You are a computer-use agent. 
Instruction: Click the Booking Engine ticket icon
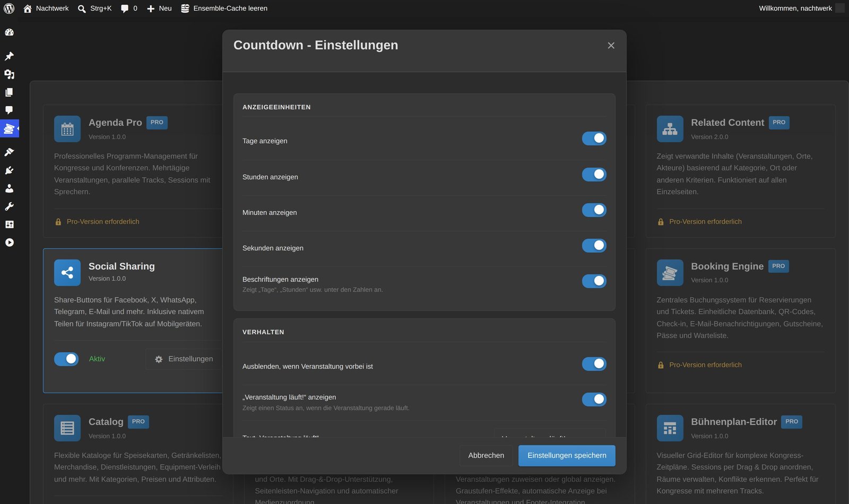pos(670,273)
